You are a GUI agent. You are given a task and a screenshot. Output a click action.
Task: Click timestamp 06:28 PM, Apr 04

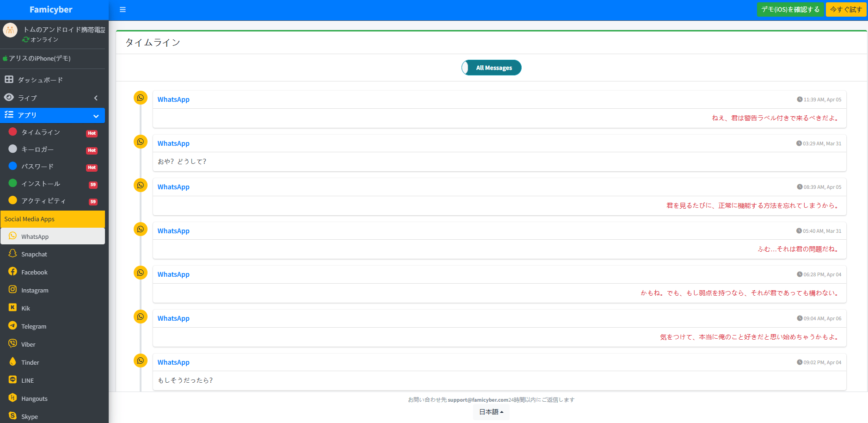click(819, 274)
